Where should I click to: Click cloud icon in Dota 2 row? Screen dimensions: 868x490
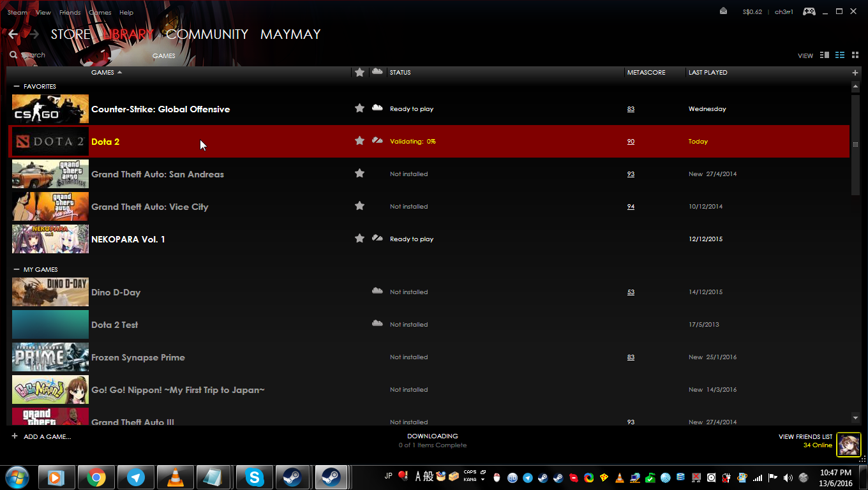[x=377, y=140]
